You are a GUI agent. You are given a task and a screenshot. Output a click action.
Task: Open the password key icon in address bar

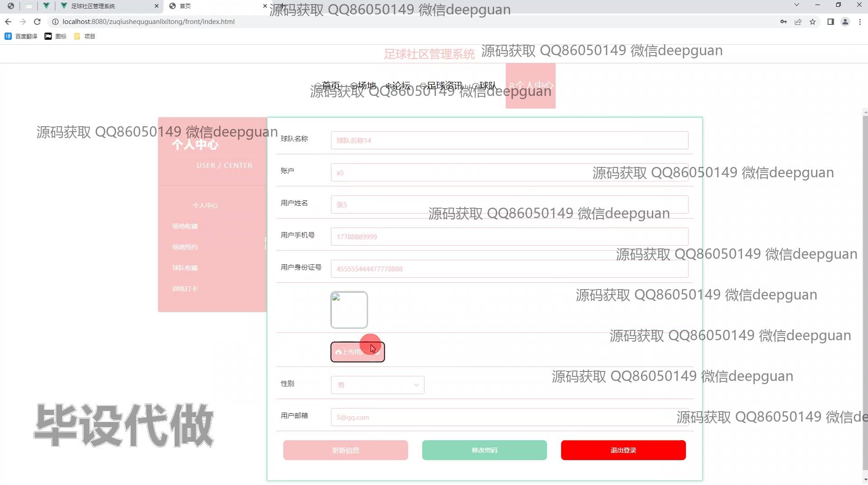coord(783,22)
